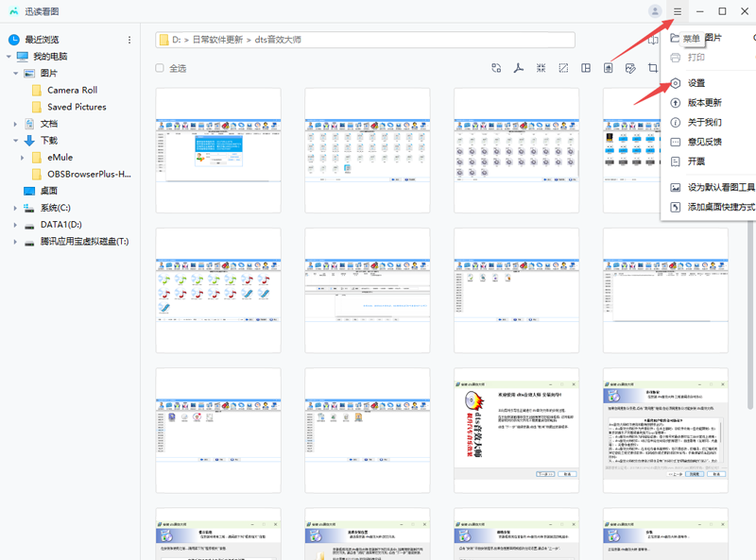Click the receipt icon beside 开票
The image size is (756, 560).
[x=676, y=161]
